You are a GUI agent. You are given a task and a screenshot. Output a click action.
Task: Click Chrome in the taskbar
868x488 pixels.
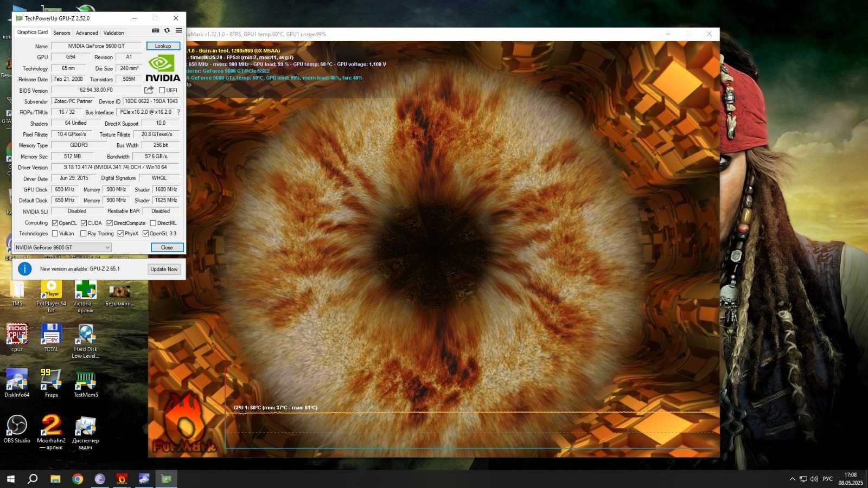pos(78,479)
